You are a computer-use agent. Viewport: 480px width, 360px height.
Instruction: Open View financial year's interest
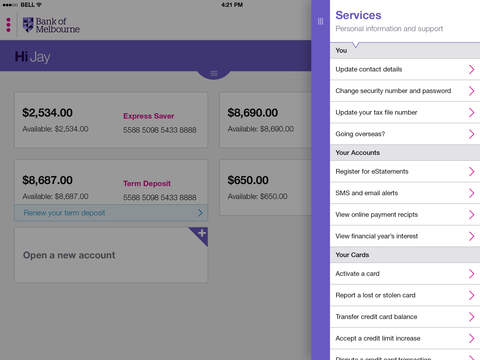(x=405, y=236)
